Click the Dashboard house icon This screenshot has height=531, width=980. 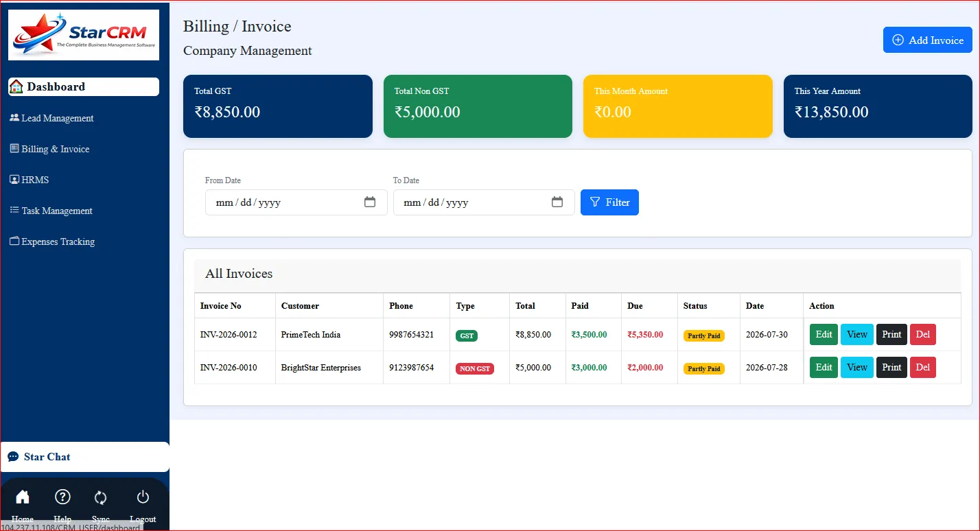[16, 86]
